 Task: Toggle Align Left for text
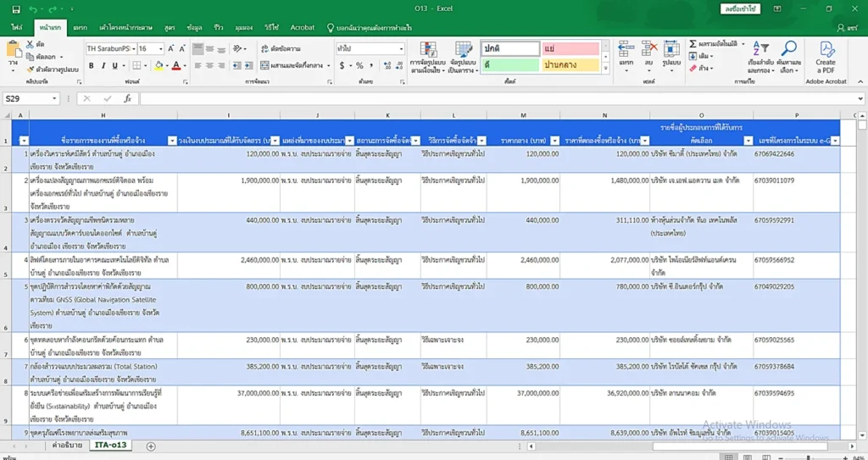[x=198, y=65]
